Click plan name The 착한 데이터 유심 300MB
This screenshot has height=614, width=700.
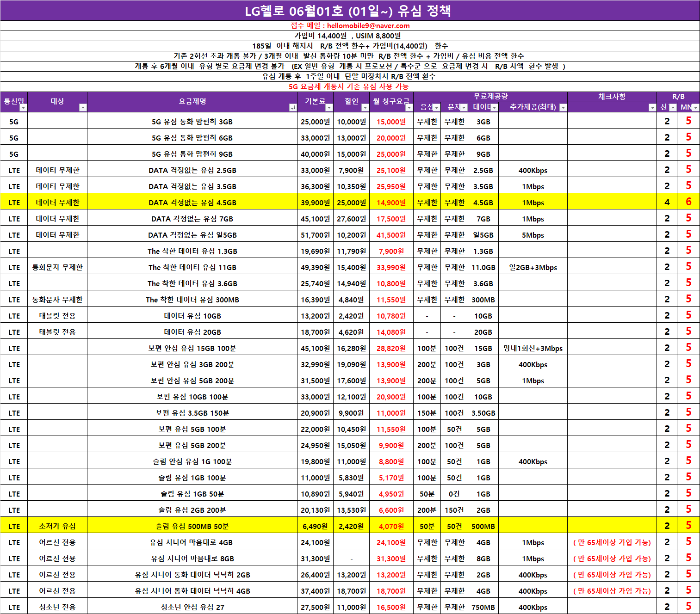[x=192, y=300]
